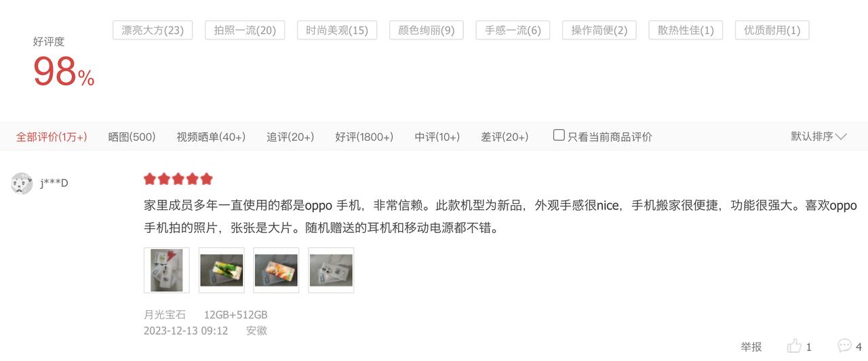
Task: Show 追评(20+) reviews
Action: tap(290, 137)
